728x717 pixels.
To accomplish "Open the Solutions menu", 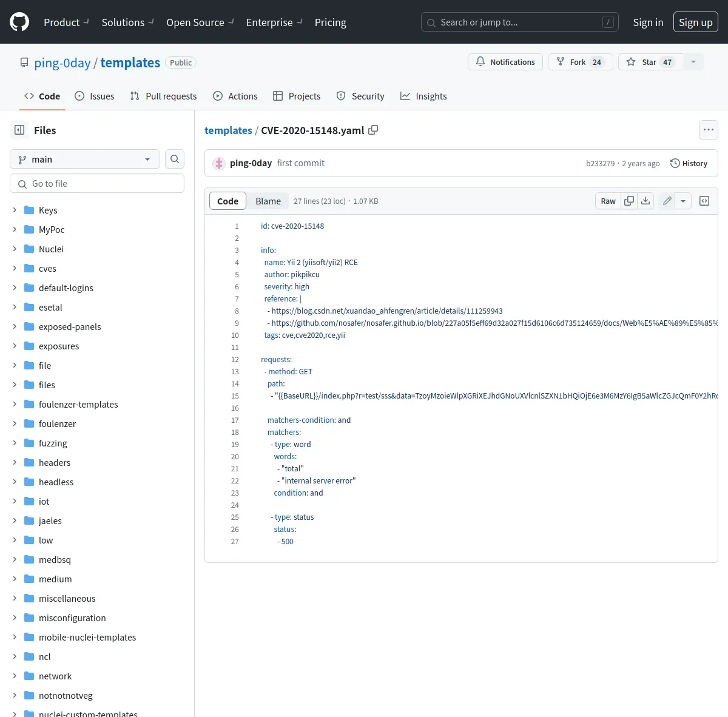I will 128,22.
